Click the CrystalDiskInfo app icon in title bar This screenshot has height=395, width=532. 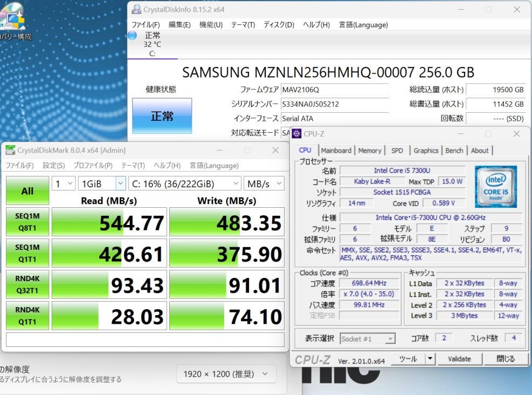pyautogui.click(x=136, y=9)
